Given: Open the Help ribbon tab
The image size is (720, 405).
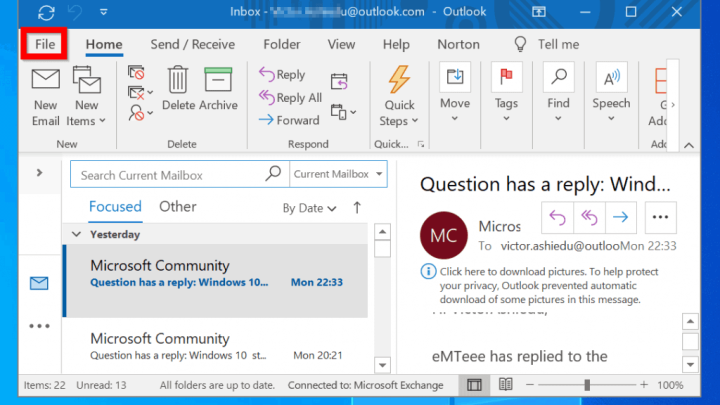Looking at the screenshot, I should 396,44.
